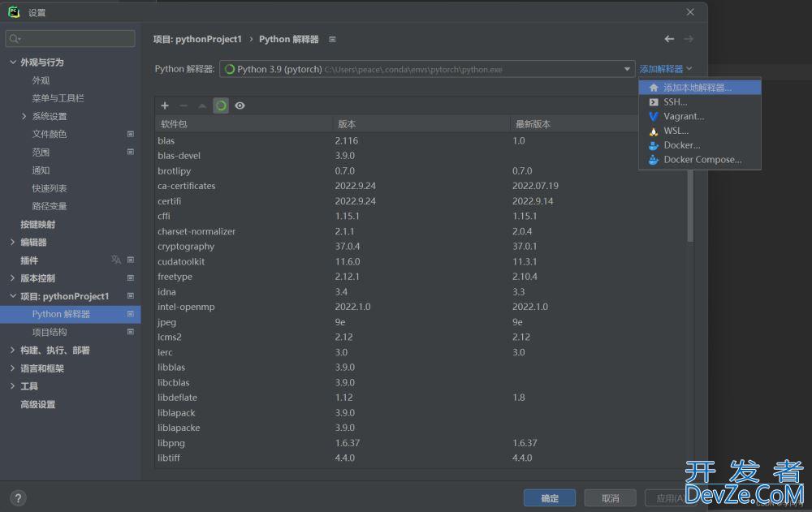Select the Vagrant... menu entry
The height and width of the screenshot is (512, 812).
[x=700, y=117]
